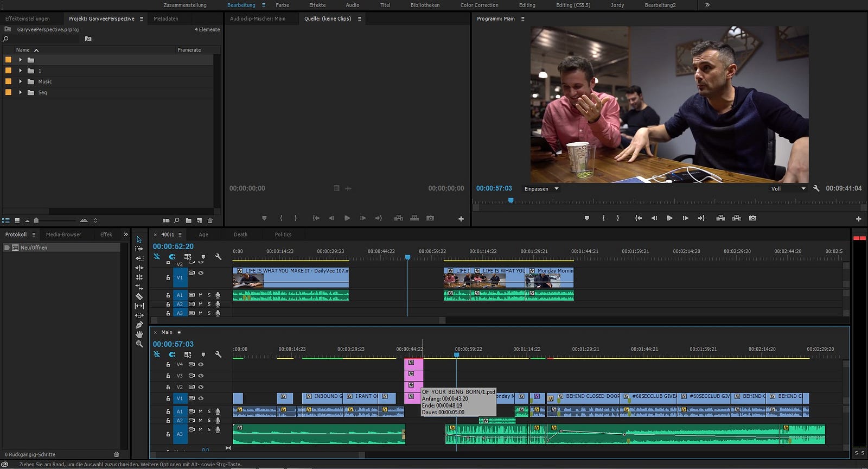Toggle V4 track eye visibility in Main timeline
This screenshot has width=868, height=469.
[201, 364]
